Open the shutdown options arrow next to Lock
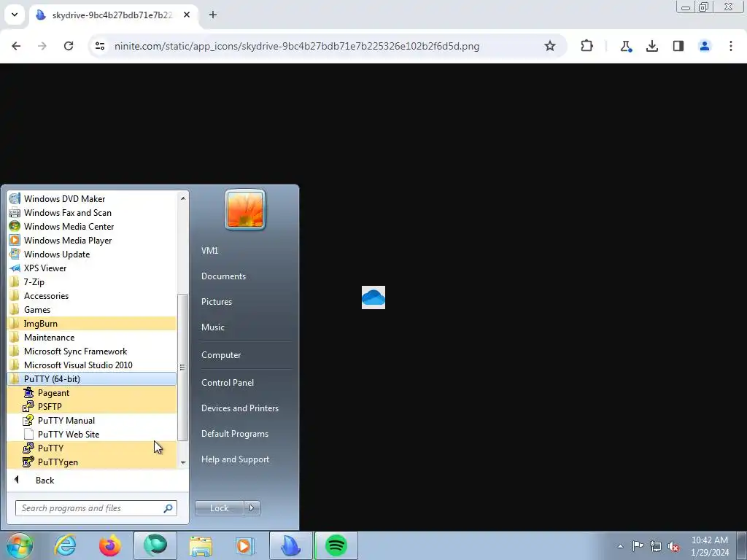The image size is (747, 560). (x=252, y=508)
